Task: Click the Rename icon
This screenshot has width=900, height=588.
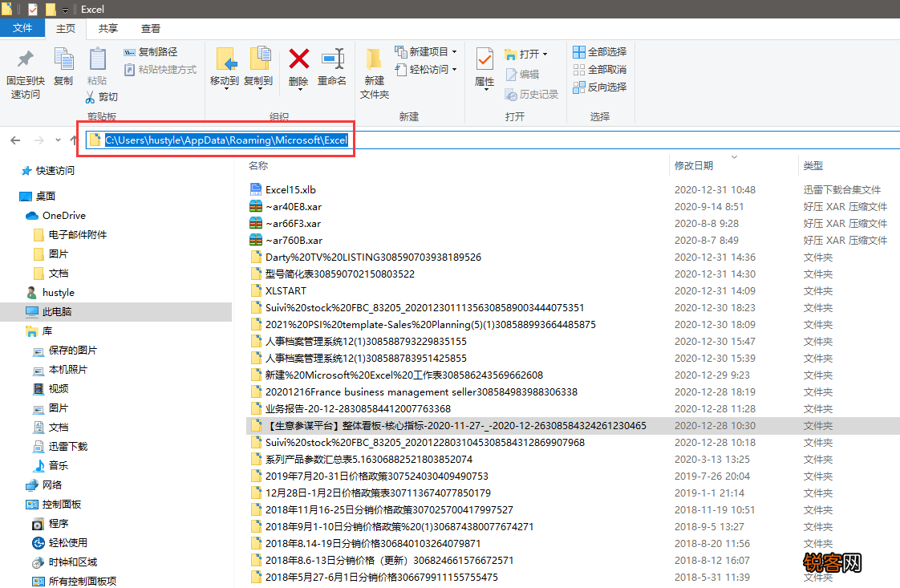Action: point(332,59)
